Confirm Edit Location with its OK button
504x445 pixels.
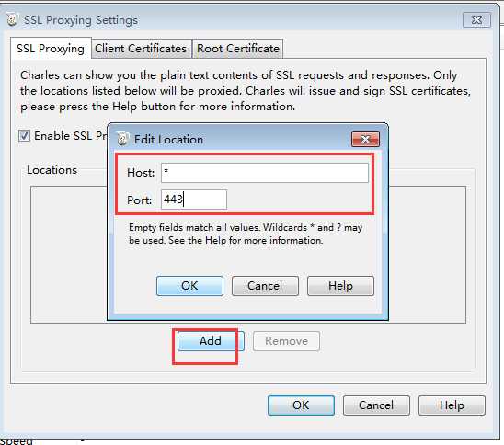click(189, 286)
